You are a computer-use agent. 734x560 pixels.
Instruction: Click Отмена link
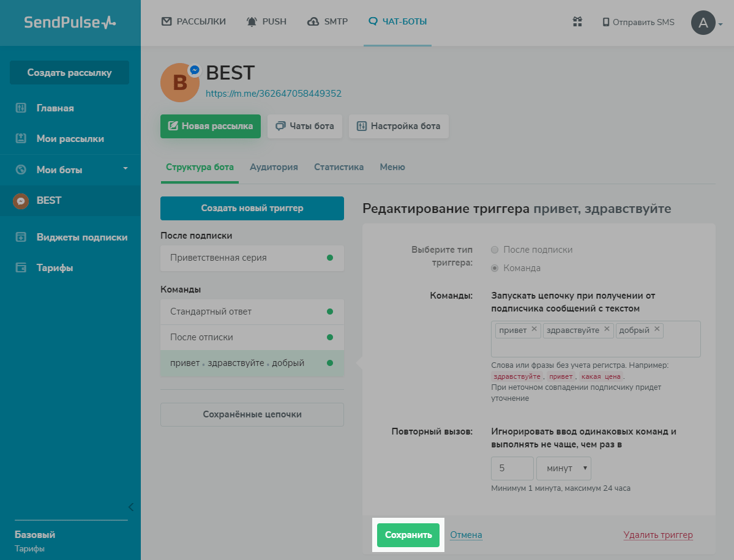click(466, 535)
